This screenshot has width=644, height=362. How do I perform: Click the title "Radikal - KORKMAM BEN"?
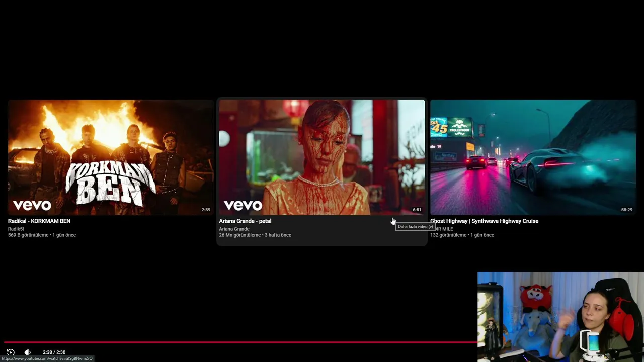(39, 221)
